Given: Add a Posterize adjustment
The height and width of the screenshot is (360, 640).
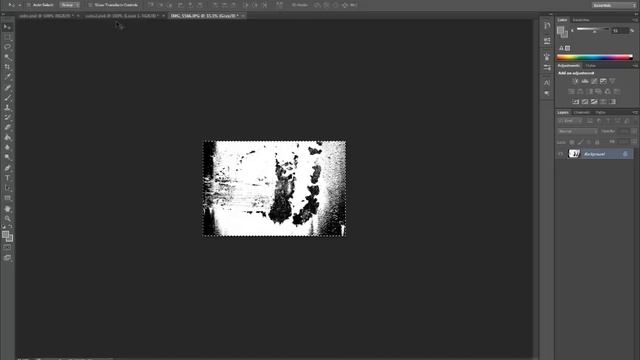Looking at the screenshot, I should tap(585, 102).
